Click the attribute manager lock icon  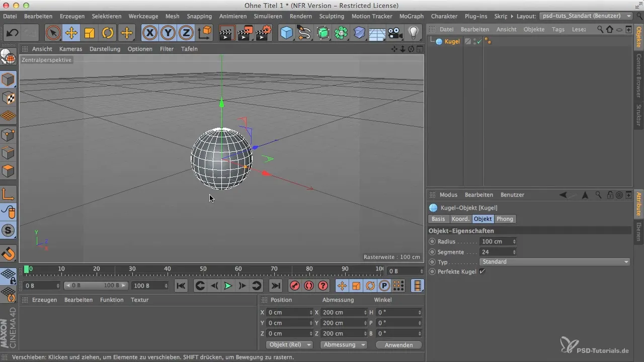coord(610,195)
